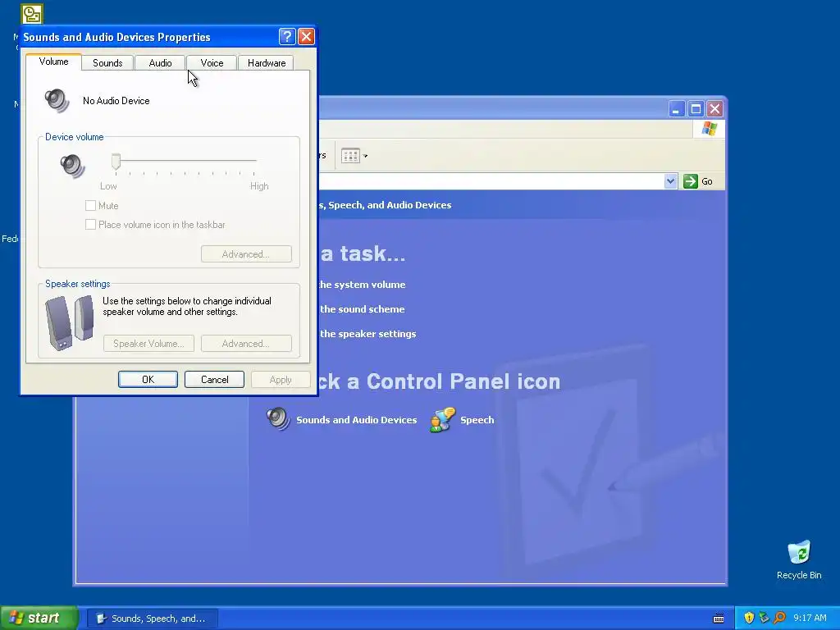Click the sound scheme task link
This screenshot has width=840, height=630.
[362, 309]
